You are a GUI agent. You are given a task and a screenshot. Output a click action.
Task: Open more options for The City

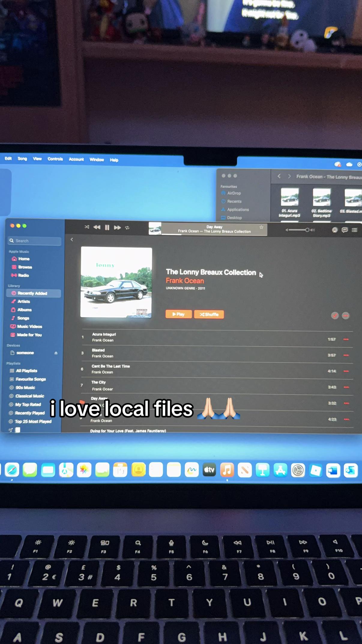click(346, 387)
